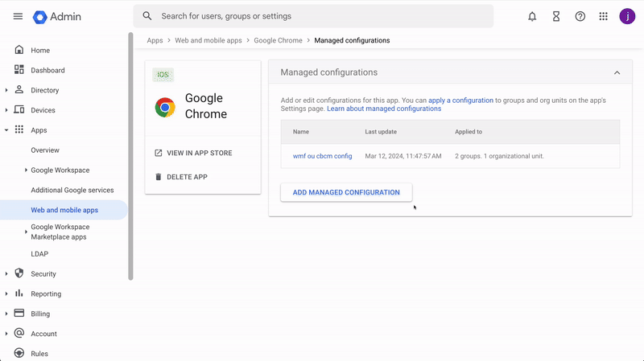This screenshot has height=361, width=644.
Task: Open the Google apps grid icon
Action: coord(603,16)
